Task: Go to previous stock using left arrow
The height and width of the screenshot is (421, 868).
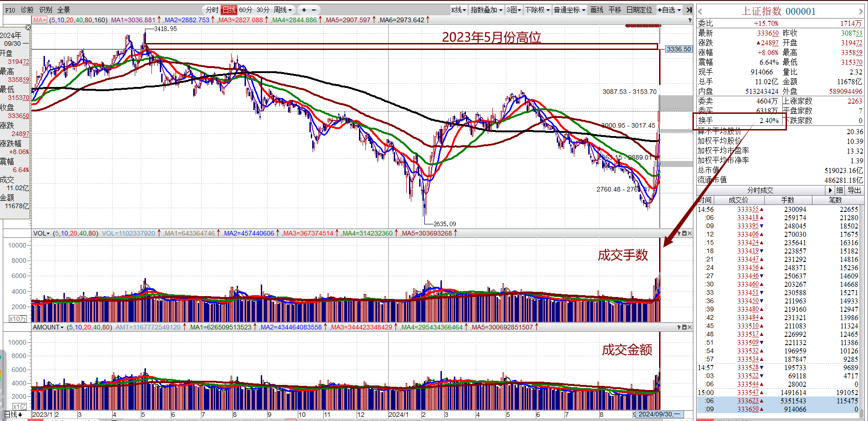Action: coord(700,12)
